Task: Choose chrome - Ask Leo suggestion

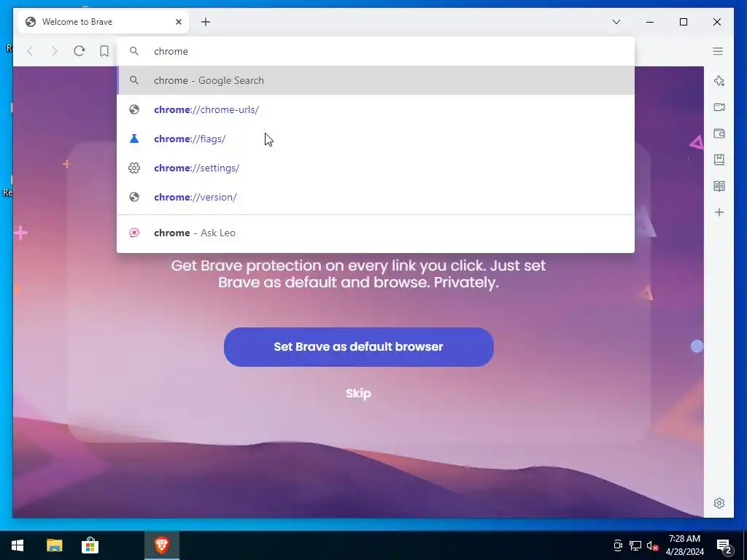Action: click(x=376, y=233)
